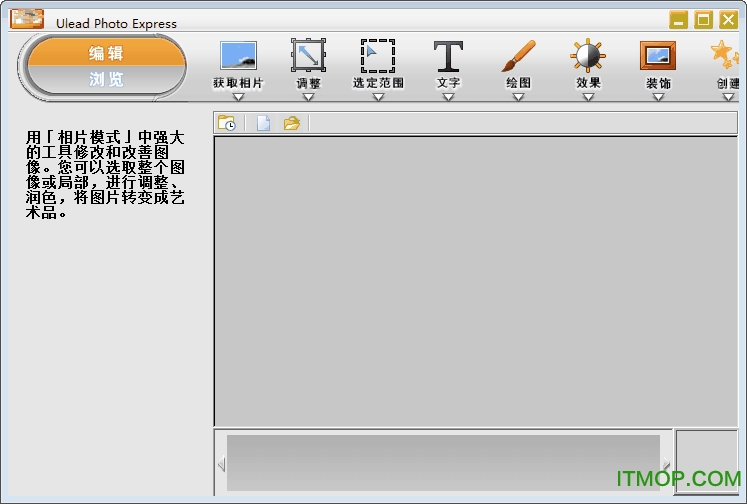Open the 装饰 (Decorate) frame icon
This screenshot has width=747, height=504.
click(x=657, y=56)
